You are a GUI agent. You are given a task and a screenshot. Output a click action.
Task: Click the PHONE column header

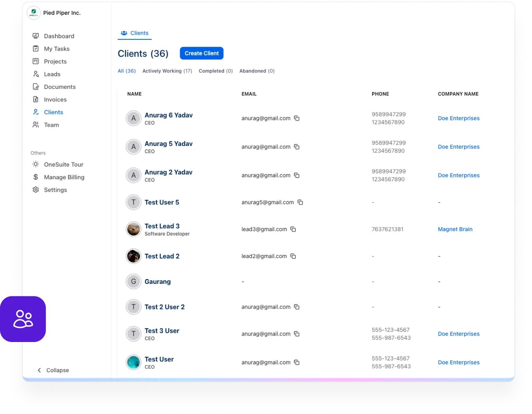click(x=380, y=94)
